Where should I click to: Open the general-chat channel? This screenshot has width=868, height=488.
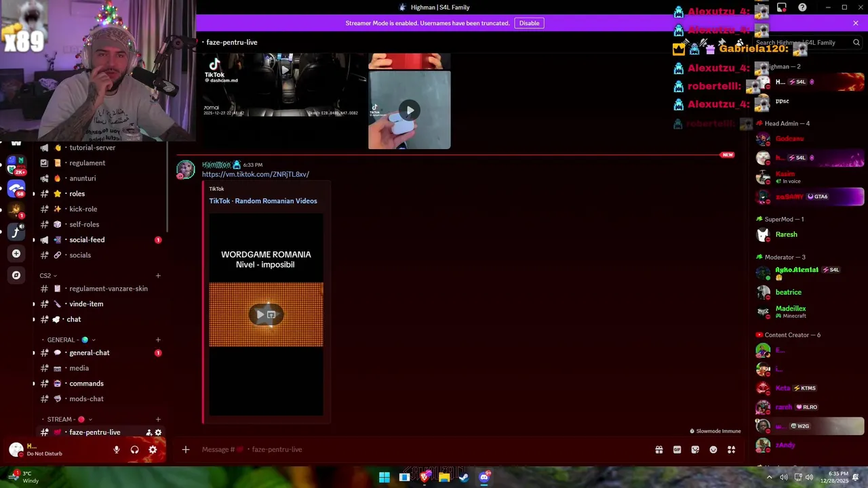[90, 352]
